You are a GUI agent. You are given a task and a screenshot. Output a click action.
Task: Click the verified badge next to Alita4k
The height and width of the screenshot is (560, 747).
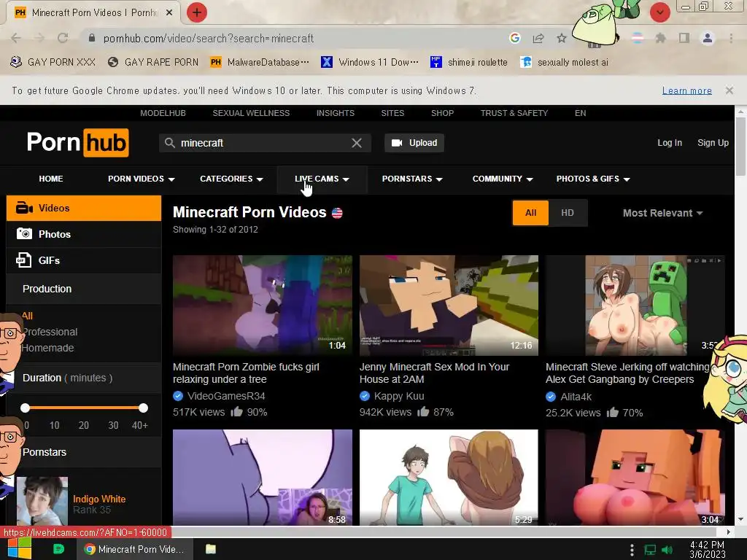tap(551, 397)
